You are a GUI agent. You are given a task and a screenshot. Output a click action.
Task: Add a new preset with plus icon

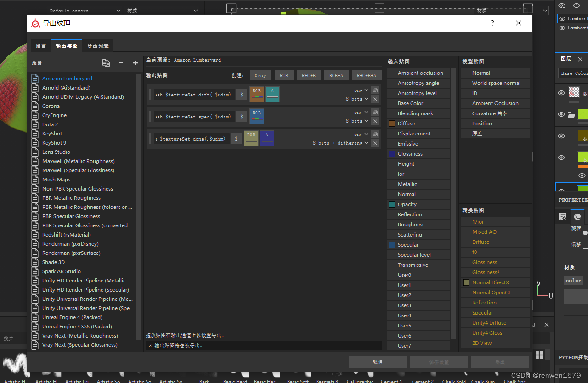[x=136, y=63]
